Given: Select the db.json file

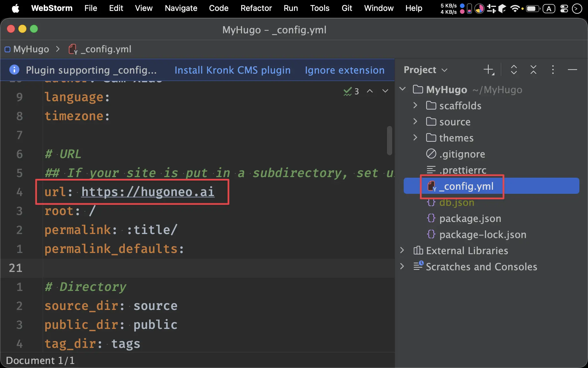Looking at the screenshot, I should (x=450, y=202).
